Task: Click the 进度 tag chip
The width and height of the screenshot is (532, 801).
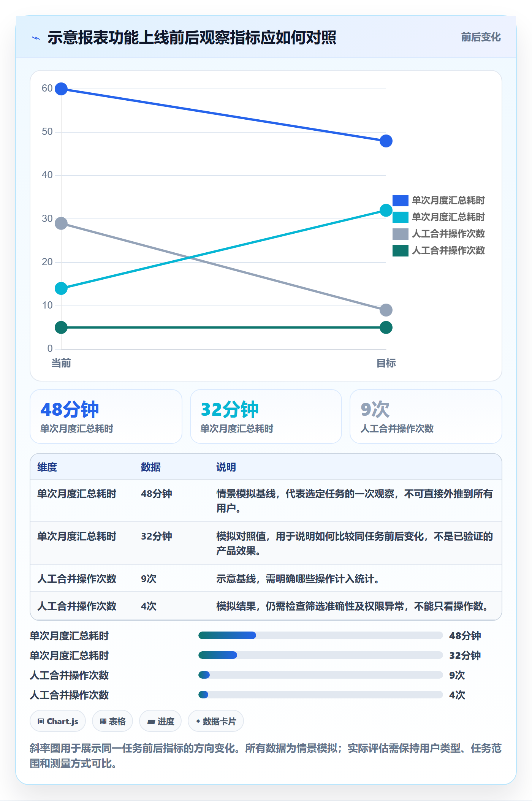Action: (x=160, y=721)
